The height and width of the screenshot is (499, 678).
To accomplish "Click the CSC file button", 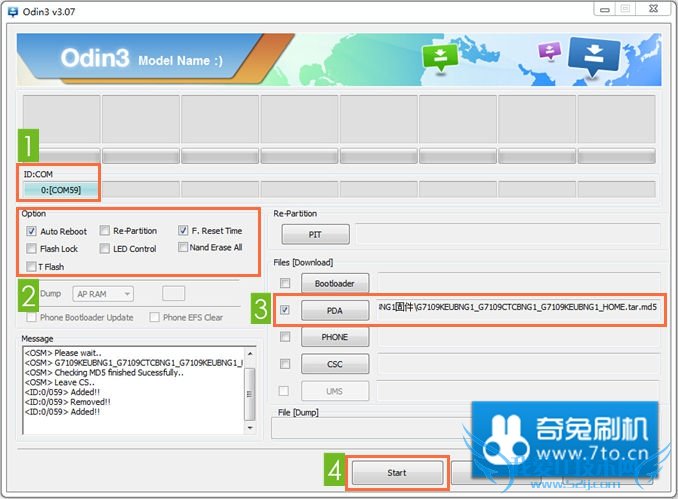I will [x=335, y=364].
